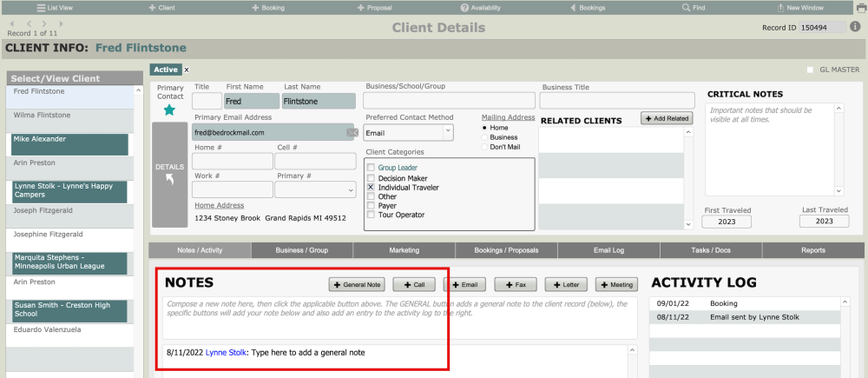Click the Cell # phone field

tap(316, 162)
